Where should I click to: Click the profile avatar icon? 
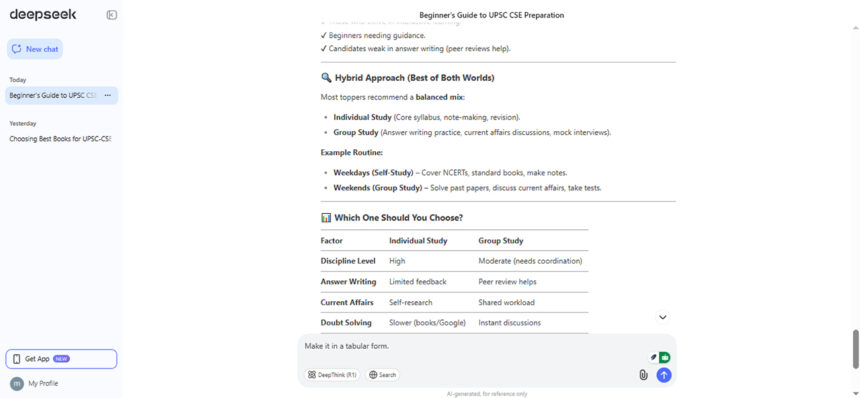[17, 384]
